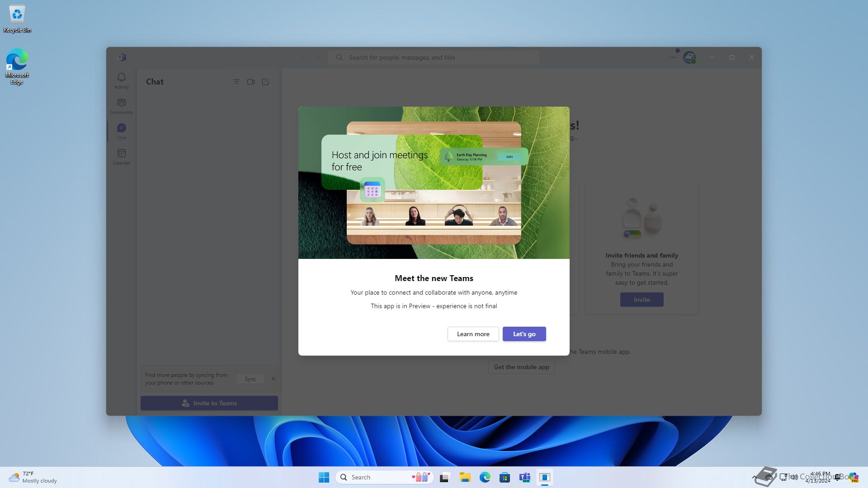
Task: Click Get the mobile app button
Action: click(521, 367)
